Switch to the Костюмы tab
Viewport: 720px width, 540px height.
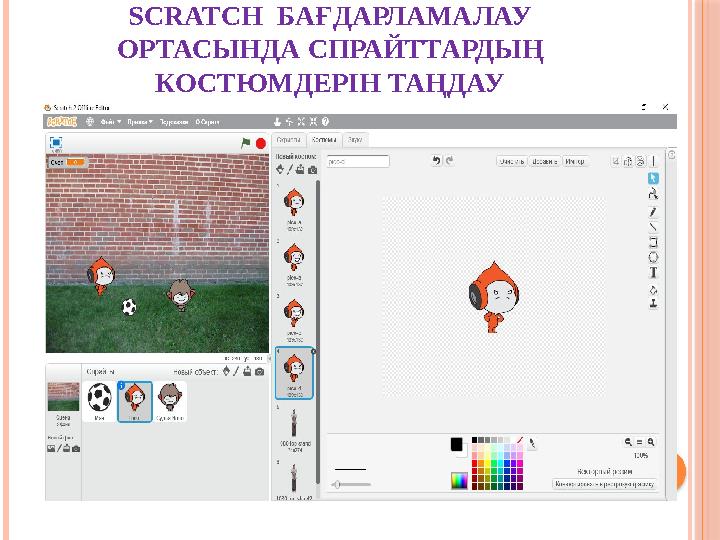pyautogui.click(x=324, y=140)
